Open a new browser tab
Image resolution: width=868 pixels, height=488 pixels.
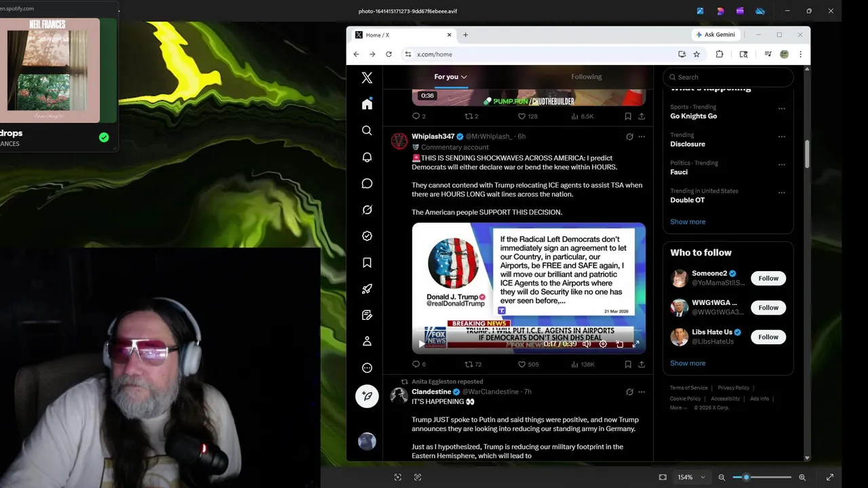[x=465, y=35]
